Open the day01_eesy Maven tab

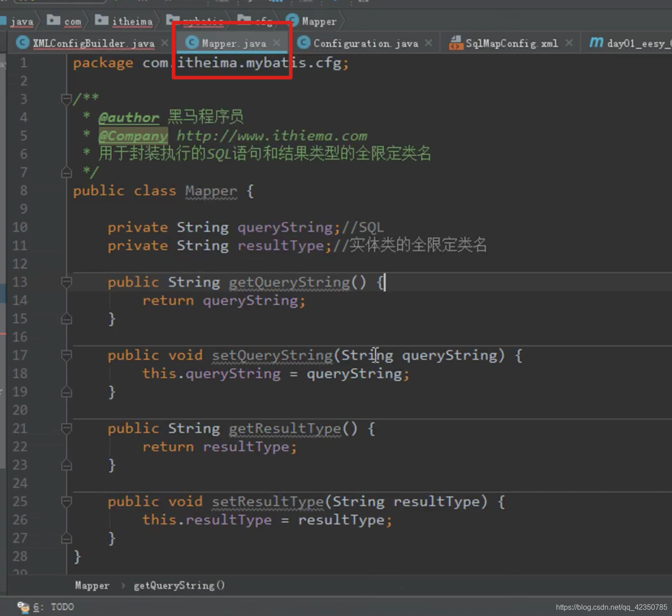630,43
